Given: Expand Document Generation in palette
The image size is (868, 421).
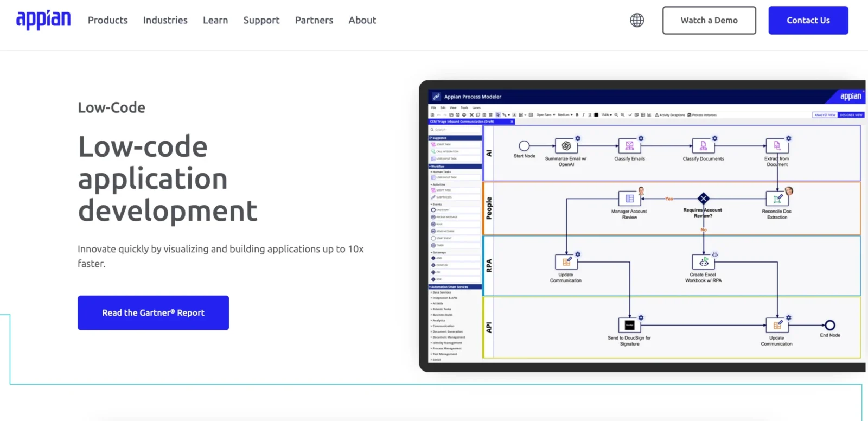Looking at the screenshot, I should 446,331.
